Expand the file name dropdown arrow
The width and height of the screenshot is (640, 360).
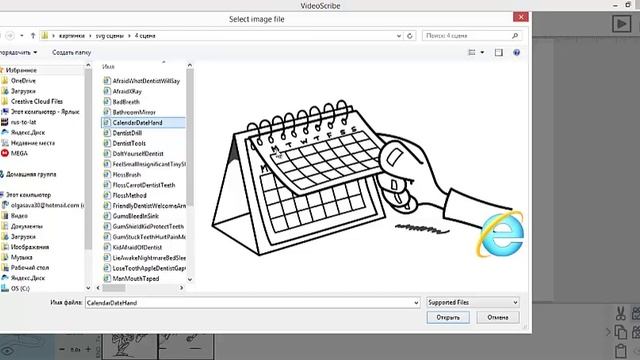coord(416,303)
